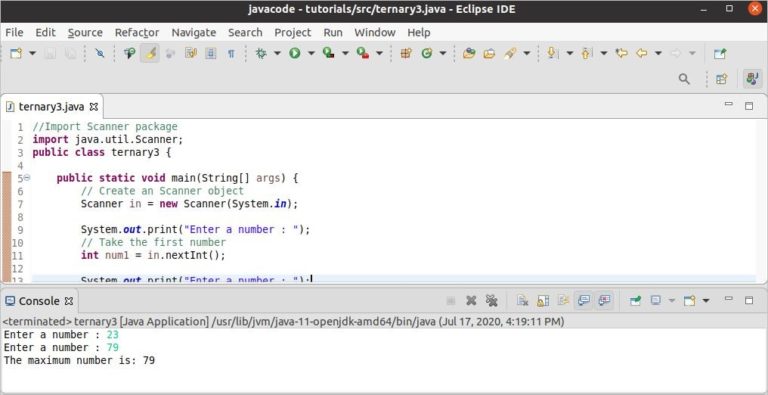Image resolution: width=768 pixels, height=395 pixels.
Task: Open the Source menu
Action: 85,32
